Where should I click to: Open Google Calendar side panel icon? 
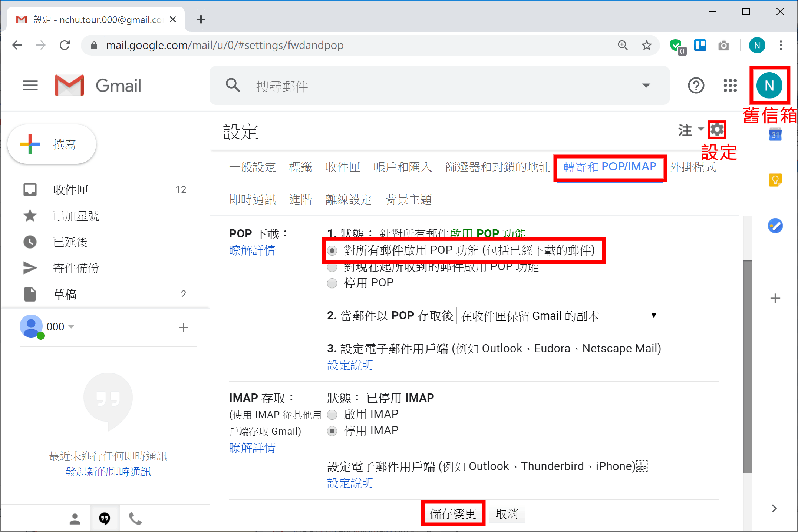tap(775, 134)
